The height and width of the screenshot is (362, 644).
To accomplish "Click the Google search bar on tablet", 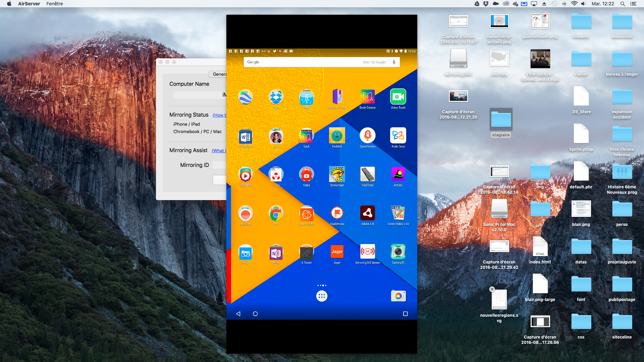I will 322,62.
